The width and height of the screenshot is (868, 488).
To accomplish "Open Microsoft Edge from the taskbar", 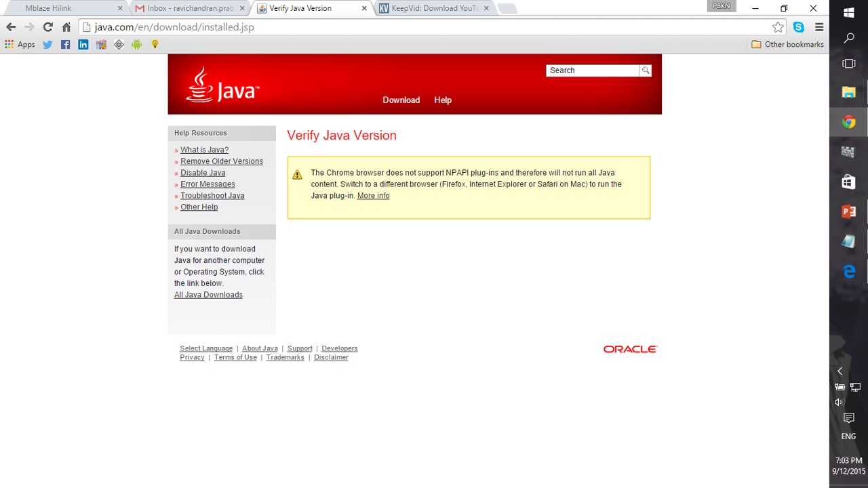I will 848,271.
